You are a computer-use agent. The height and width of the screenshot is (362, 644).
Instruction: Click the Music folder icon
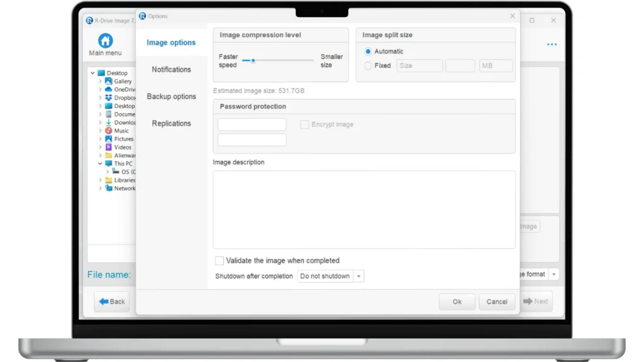pyautogui.click(x=109, y=131)
